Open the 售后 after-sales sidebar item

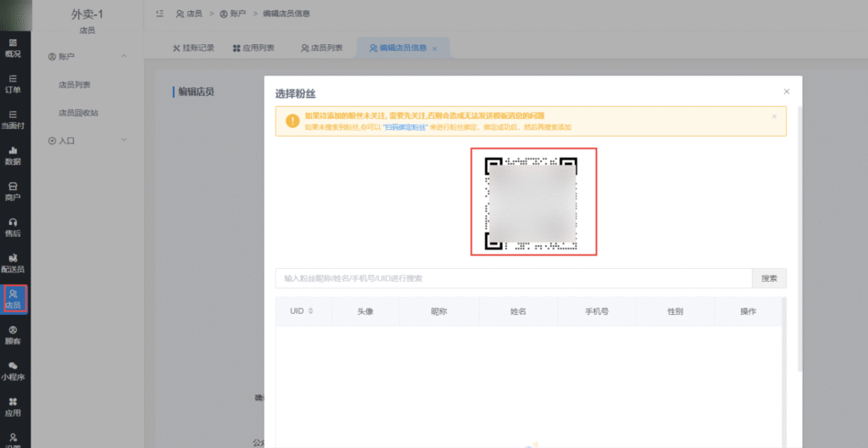pyautogui.click(x=13, y=227)
